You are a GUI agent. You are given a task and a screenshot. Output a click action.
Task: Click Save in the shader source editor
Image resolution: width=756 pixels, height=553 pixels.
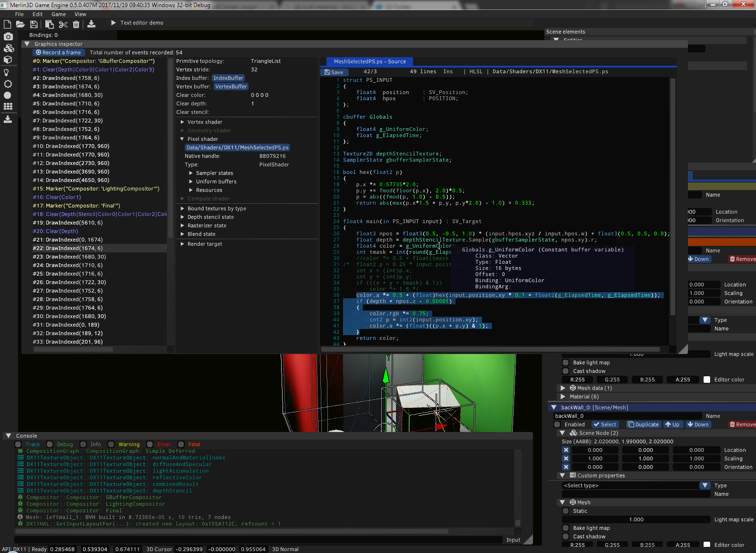pos(334,72)
